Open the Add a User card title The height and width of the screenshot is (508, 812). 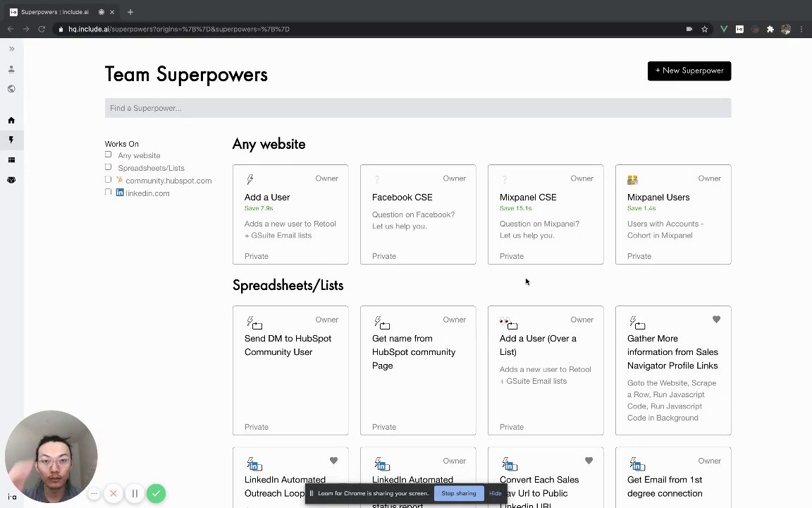[267, 198]
